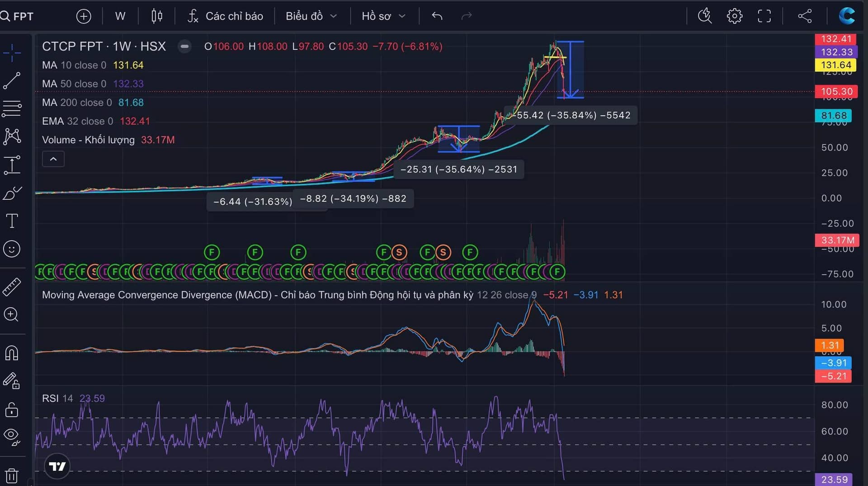The height and width of the screenshot is (486, 868).
Task: Click the minus button beside CTCP FPT title
Action: click(x=184, y=46)
